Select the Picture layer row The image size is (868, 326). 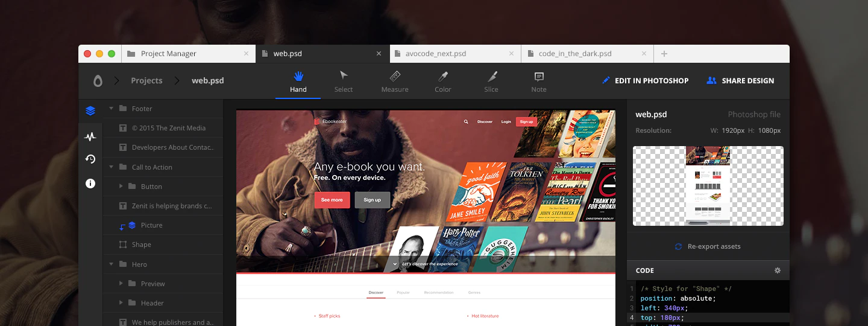click(x=163, y=225)
